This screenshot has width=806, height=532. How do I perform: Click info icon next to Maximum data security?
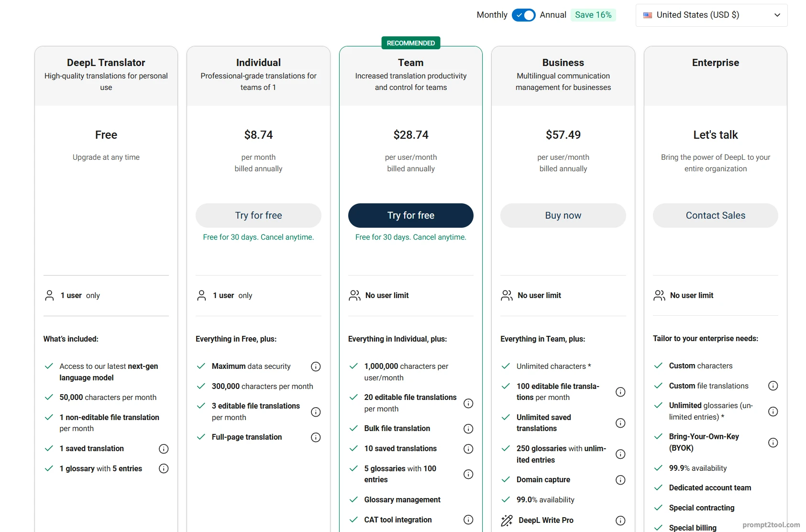[316, 366]
